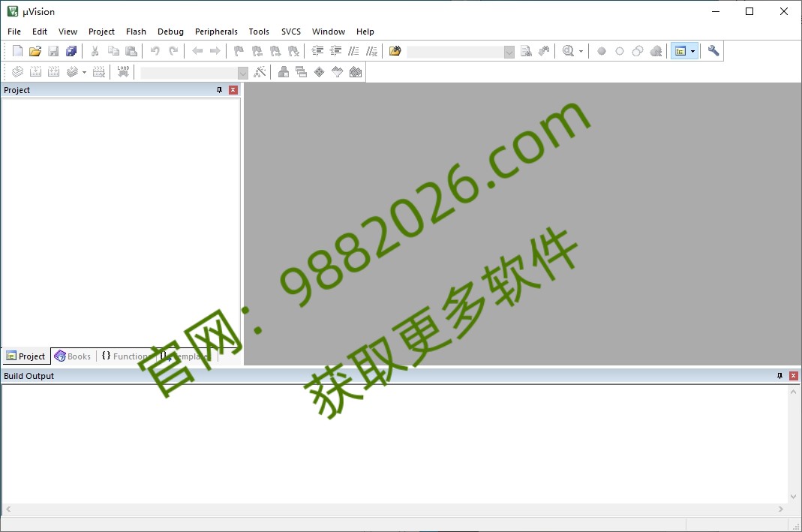Switch to the Books tab
Viewport: 802px width, 532px height.
pos(73,356)
